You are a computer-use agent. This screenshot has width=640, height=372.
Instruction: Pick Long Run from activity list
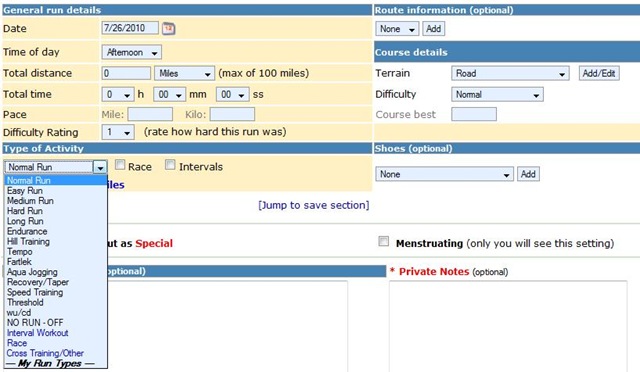(56, 221)
